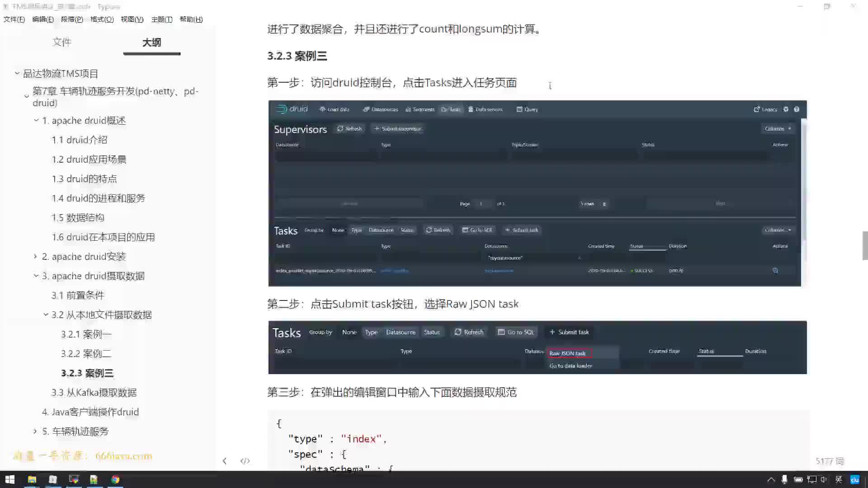Open the 帮助(H) menu
Viewport: 868px width, 488px height.
point(191,19)
